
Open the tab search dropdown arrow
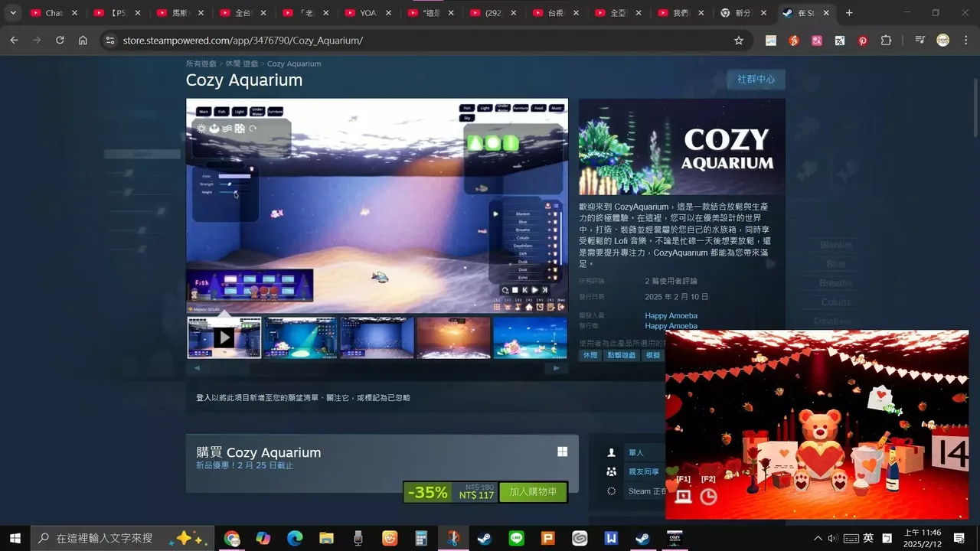pos(11,12)
